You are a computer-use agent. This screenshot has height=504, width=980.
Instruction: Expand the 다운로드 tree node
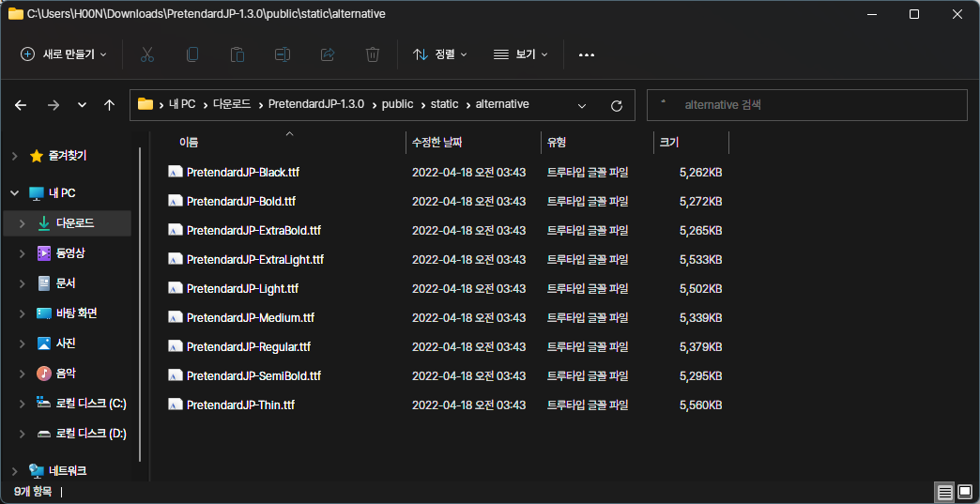coord(22,223)
